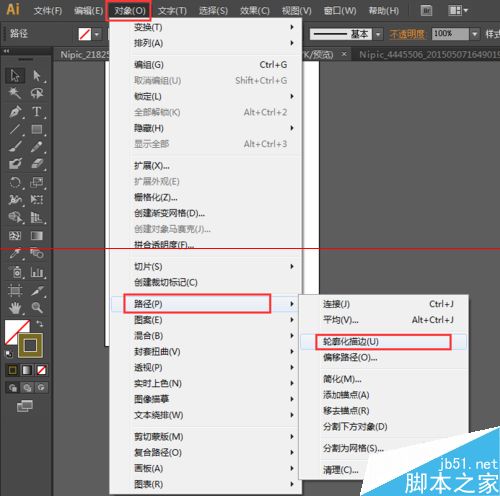The width and height of the screenshot is (500, 496).
Task: Set paint mode to Color
Action: (13, 370)
